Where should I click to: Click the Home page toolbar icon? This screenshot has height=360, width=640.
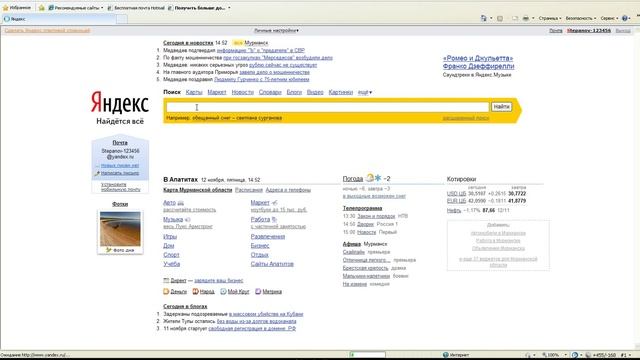tap(484, 18)
